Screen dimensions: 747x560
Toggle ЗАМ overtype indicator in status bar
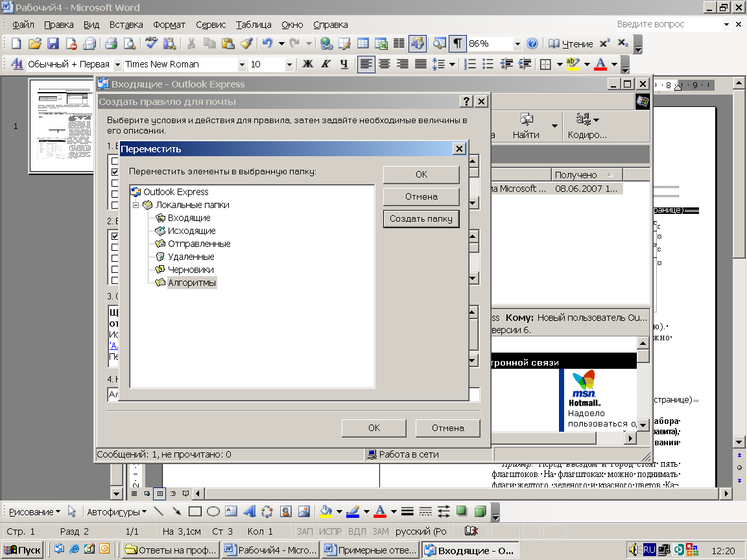pyautogui.click(x=380, y=531)
